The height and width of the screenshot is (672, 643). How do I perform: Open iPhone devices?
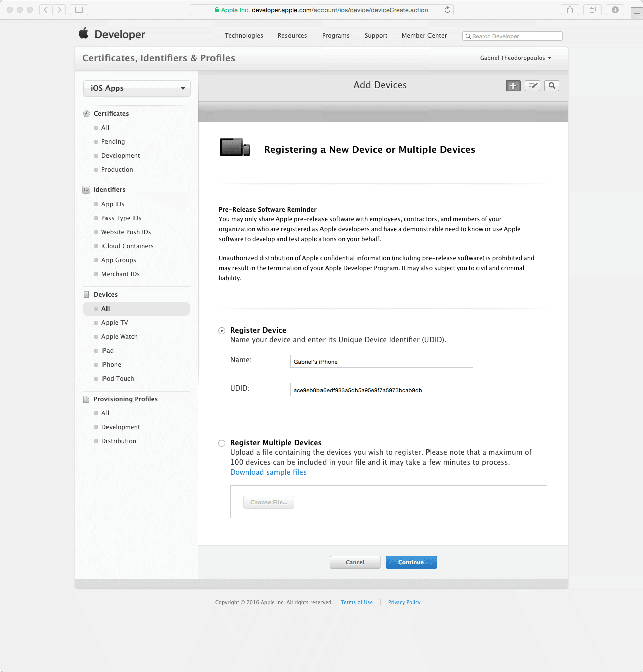tap(111, 365)
